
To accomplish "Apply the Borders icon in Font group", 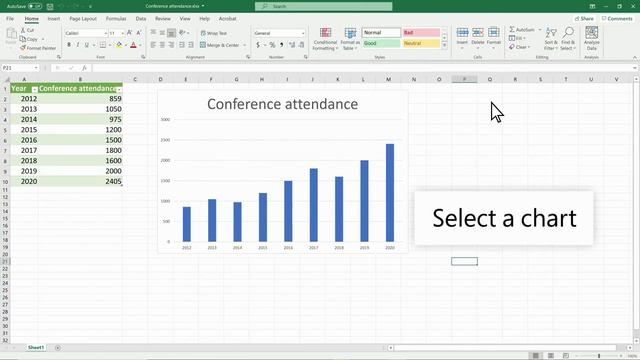I will click(x=103, y=45).
